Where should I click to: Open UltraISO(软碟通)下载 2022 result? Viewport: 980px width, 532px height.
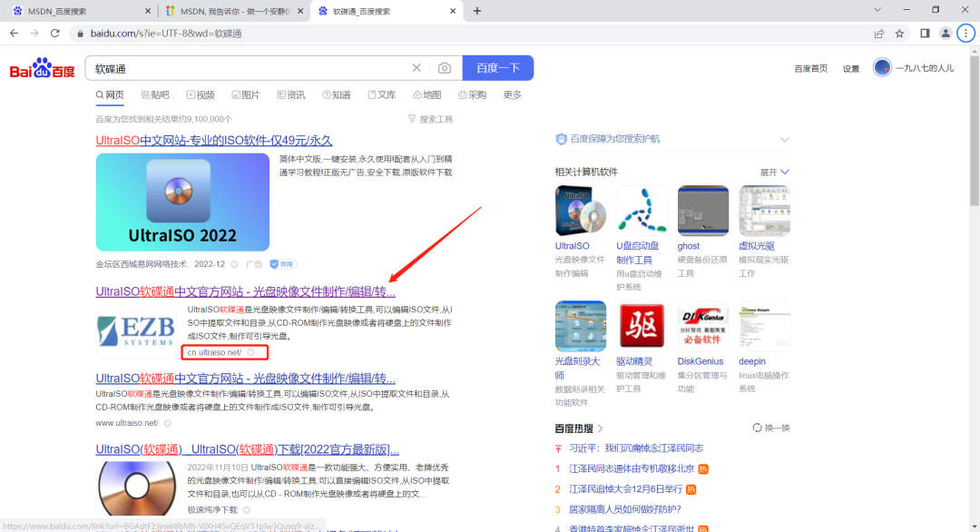[248, 449]
